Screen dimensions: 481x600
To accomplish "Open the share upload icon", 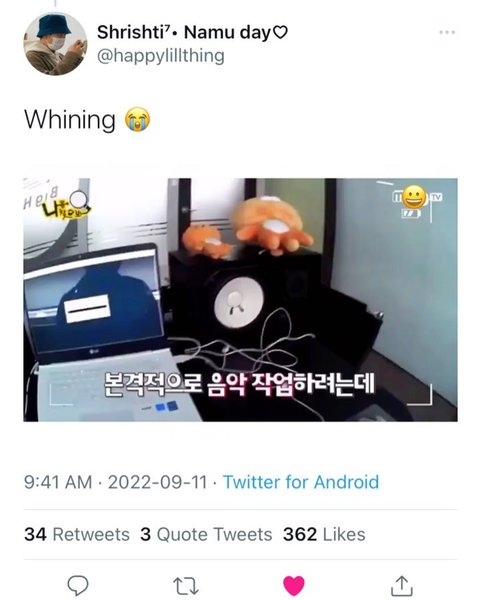I will (x=401, y=585).
